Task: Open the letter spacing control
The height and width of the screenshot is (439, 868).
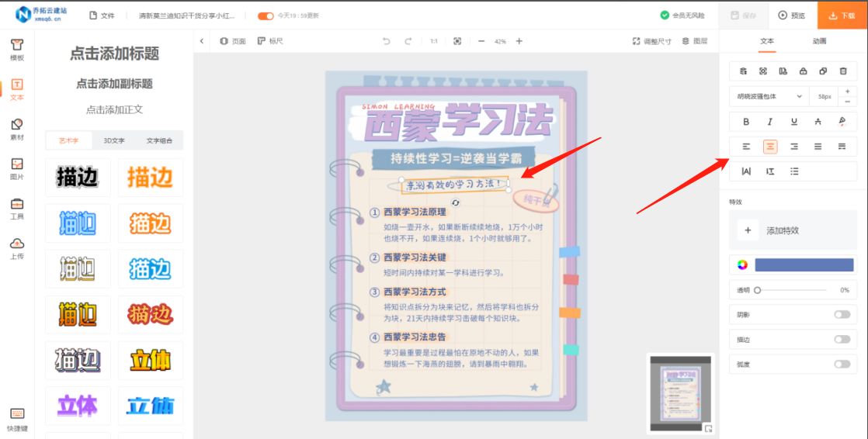Action: (x=746, y=171)
